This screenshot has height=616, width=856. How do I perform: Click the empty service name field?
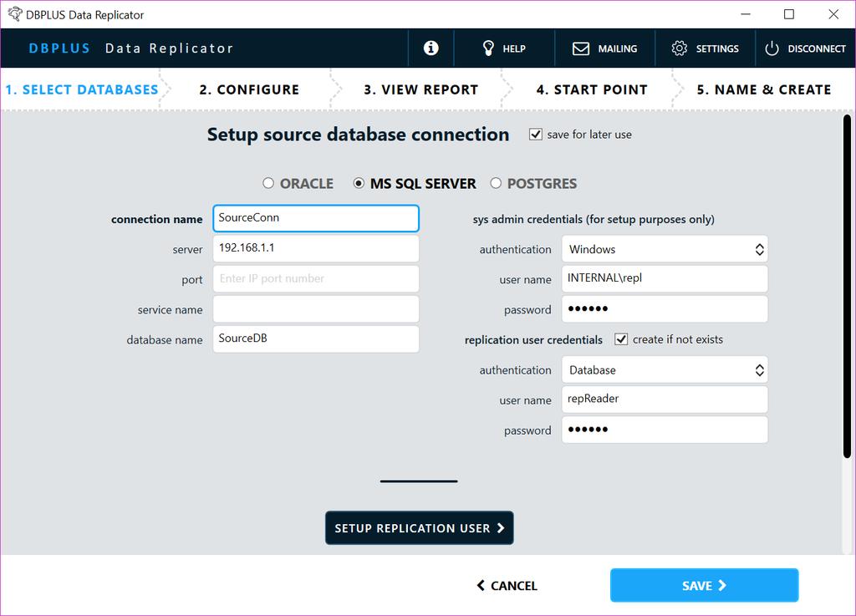(x=316, y=308)
